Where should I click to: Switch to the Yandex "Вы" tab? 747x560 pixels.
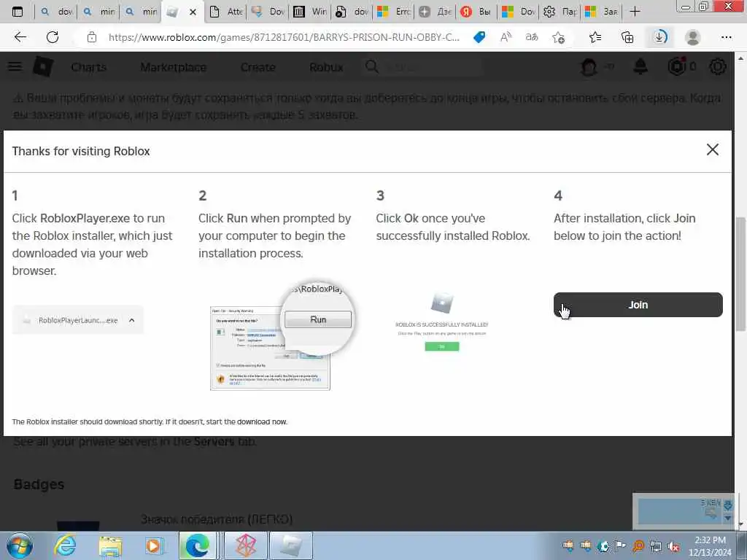point(477,12)
